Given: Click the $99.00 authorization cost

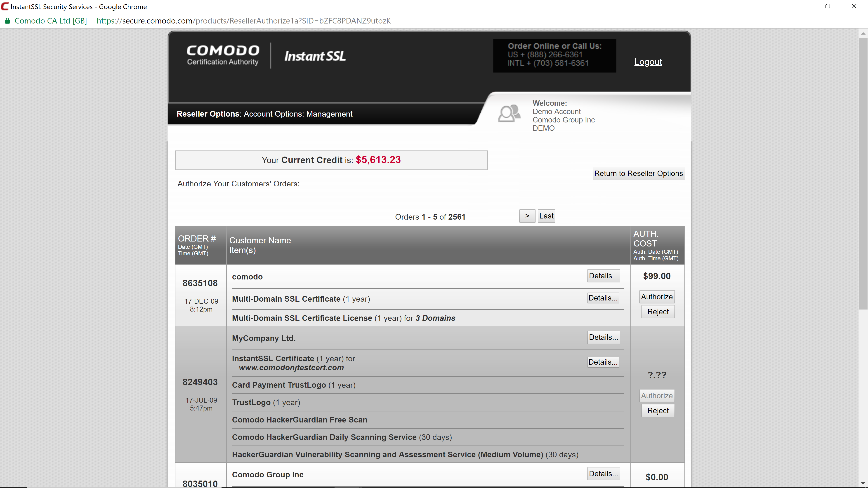Looking at the screenshot, I should tap(657, 276).
